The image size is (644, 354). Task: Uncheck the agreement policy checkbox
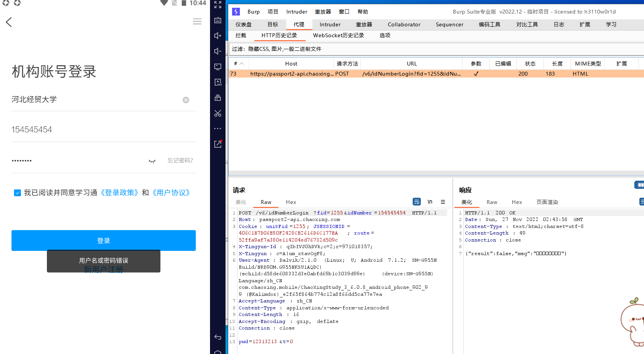click(17, 193)
